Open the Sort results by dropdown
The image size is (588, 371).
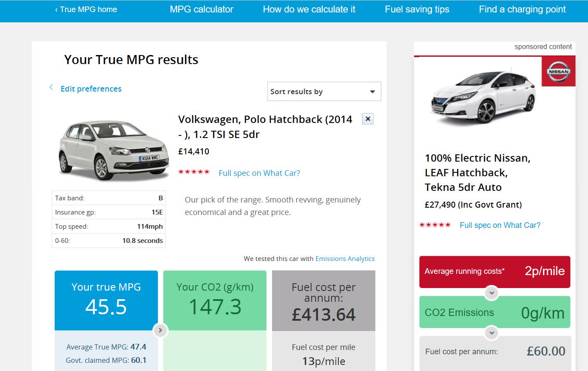click(x=324, y=92)
